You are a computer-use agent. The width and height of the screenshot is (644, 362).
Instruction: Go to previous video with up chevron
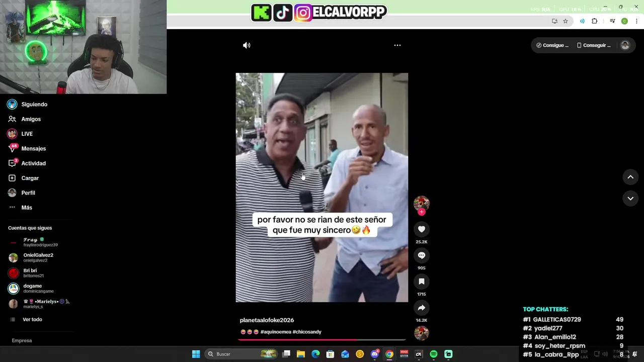point(630,177)
